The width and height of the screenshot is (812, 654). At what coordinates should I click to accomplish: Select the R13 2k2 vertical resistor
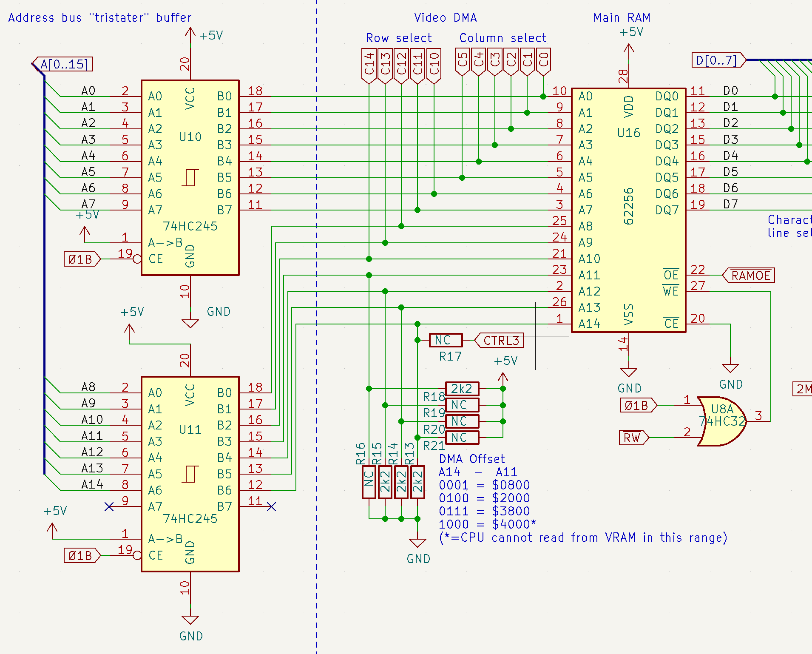[x=417, y=482]
